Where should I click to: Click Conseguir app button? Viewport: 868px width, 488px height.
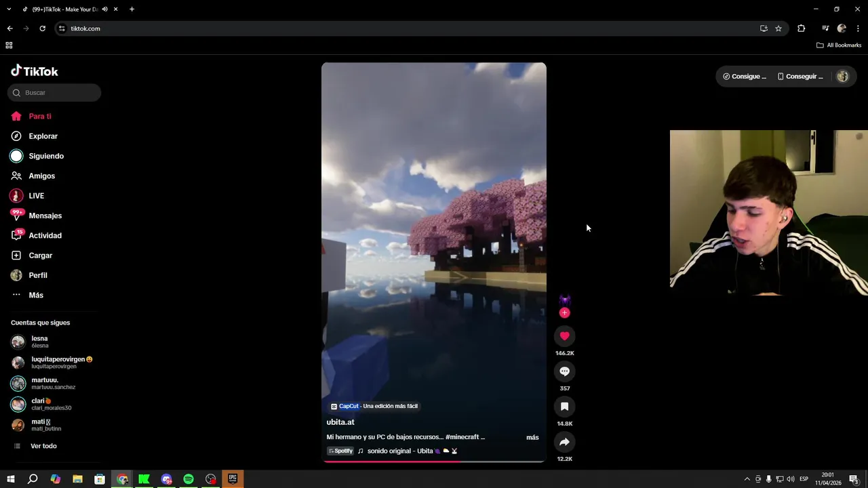(x=800, y=77)
